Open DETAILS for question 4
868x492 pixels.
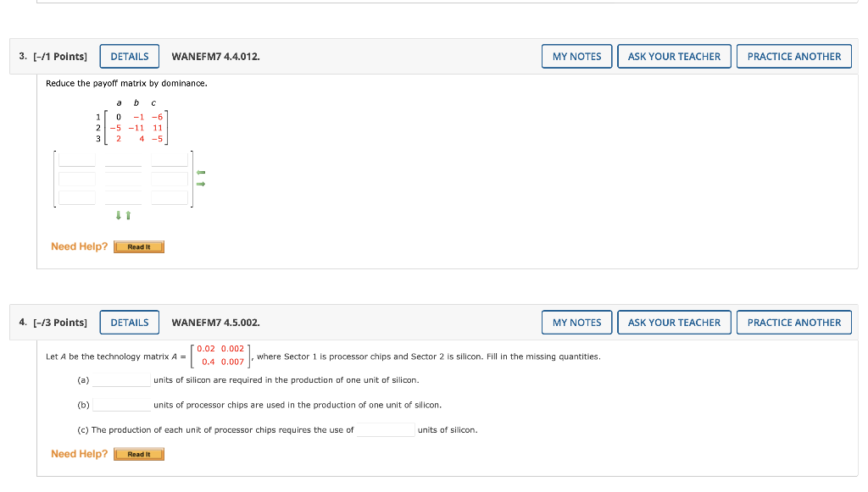click(129, 322)
